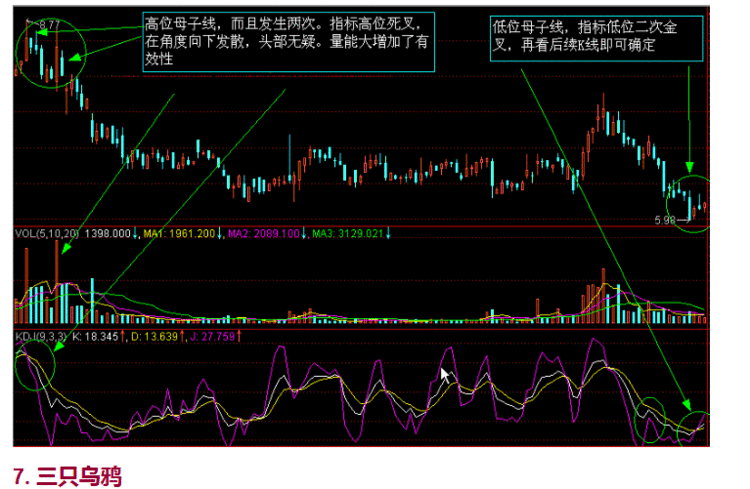The image size is (750, 489).
Task: Select the J: 27.759 value
Action: (212, 337)
